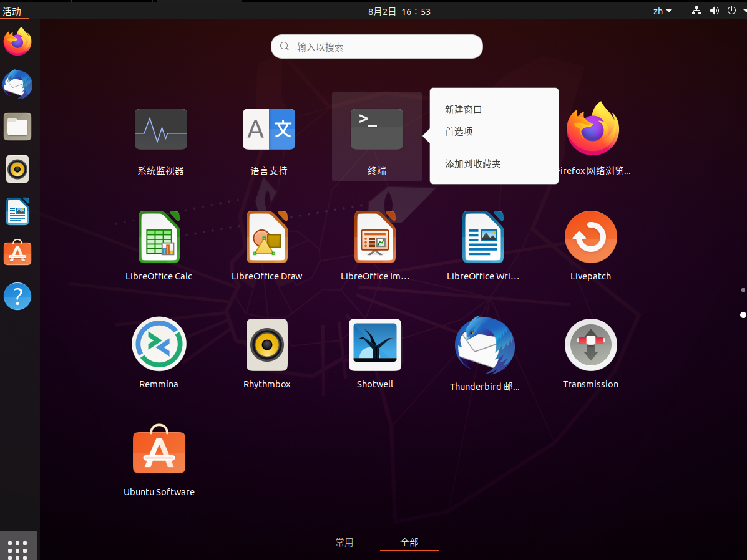
Task: Focus the 输入以搜索 search field
Action: coord(377,46)
